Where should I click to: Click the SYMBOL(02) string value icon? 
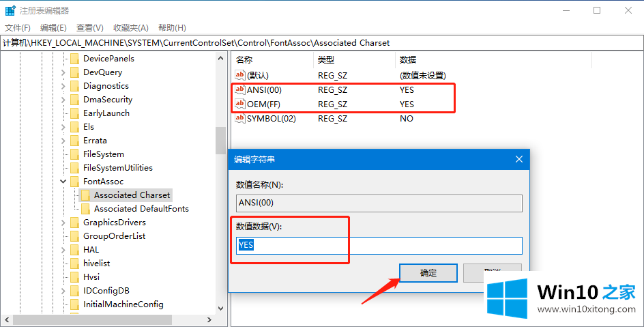[x=239, y=119]
